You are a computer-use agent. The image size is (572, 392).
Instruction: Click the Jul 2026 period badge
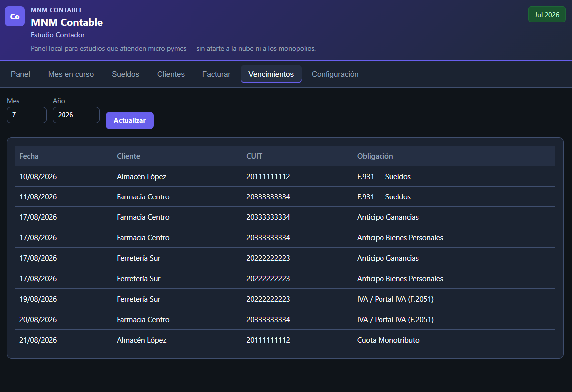click(x=547, y=15)
